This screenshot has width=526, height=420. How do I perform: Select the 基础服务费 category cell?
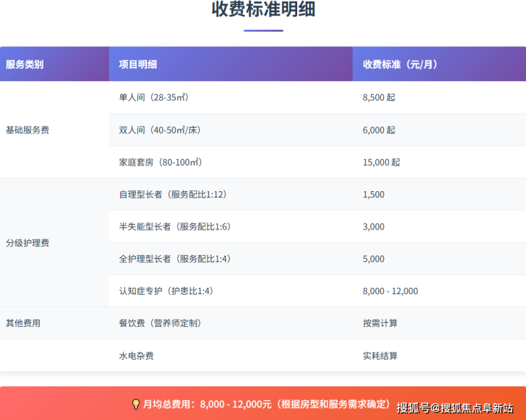tap(28, 130)
